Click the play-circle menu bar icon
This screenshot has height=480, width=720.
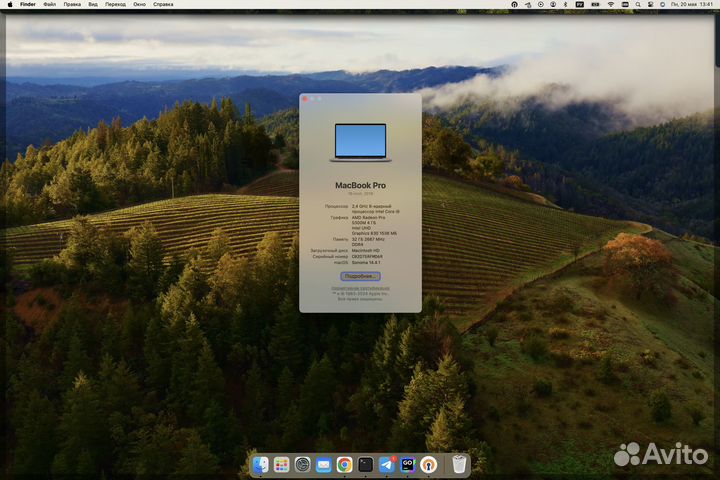(541, 4)
